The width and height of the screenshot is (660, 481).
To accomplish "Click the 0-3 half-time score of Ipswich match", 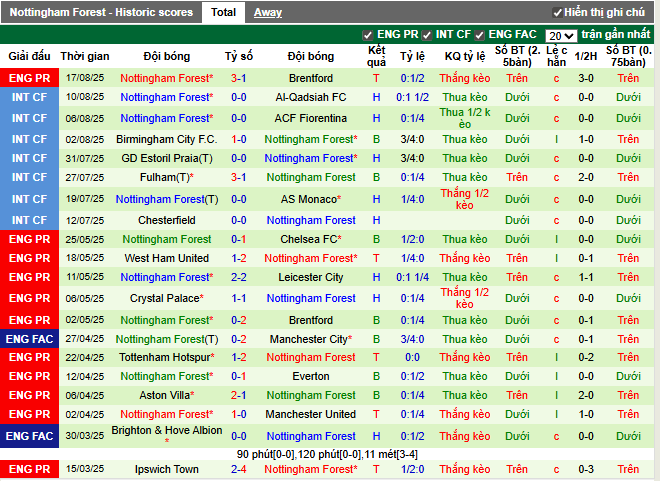I will 586,469.
